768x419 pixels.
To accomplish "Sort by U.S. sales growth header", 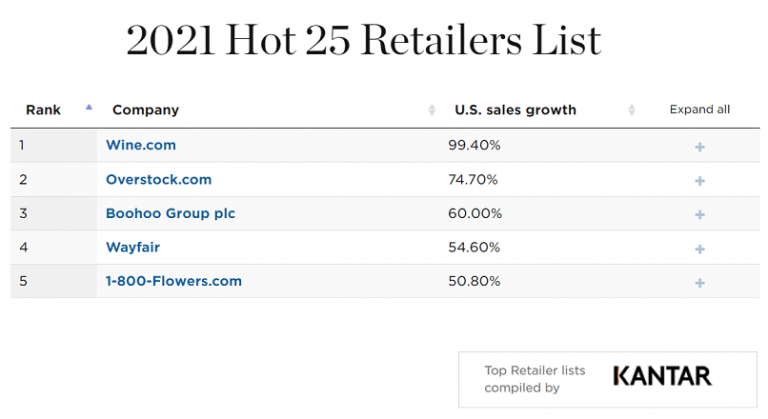I will [x=515, y=110].
